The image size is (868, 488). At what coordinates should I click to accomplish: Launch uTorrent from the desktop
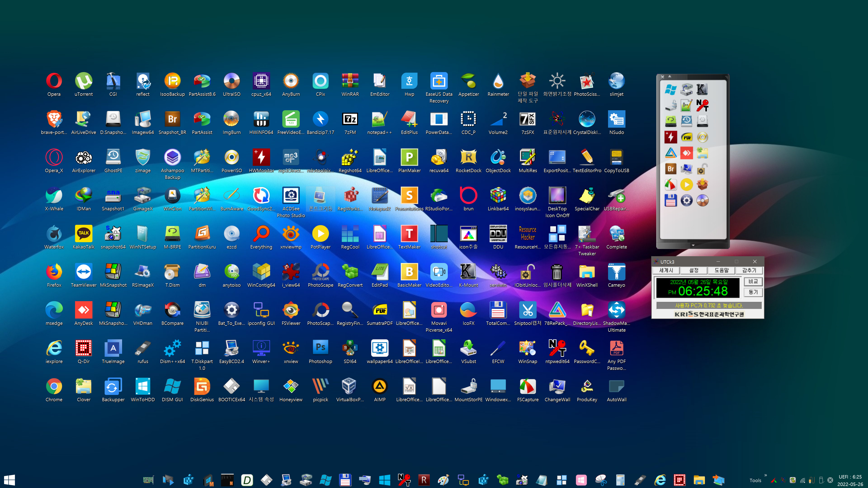pyautogui.click(x=84, y=84)
